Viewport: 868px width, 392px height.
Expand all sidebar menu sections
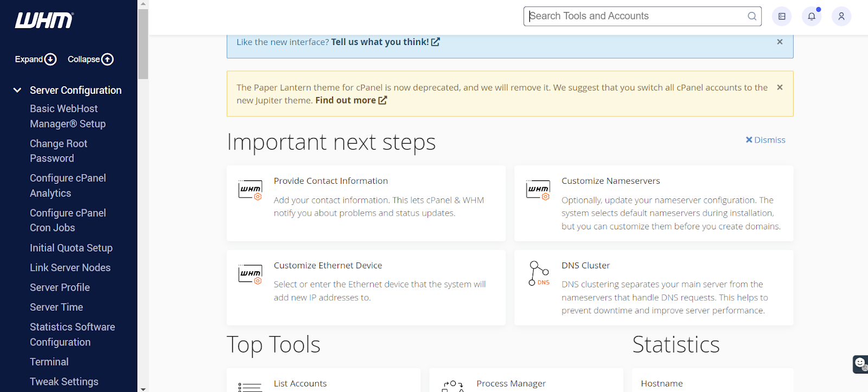[36, 59]
